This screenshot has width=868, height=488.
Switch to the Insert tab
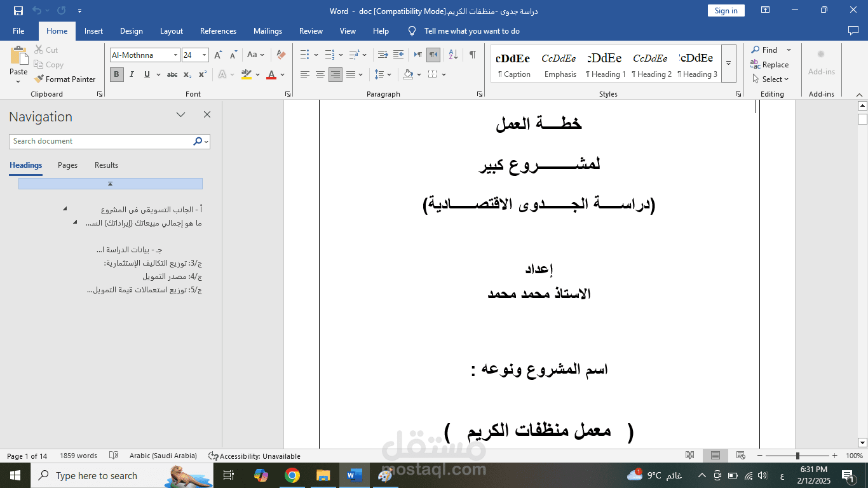pyautogui.click(x=93, y=30)
